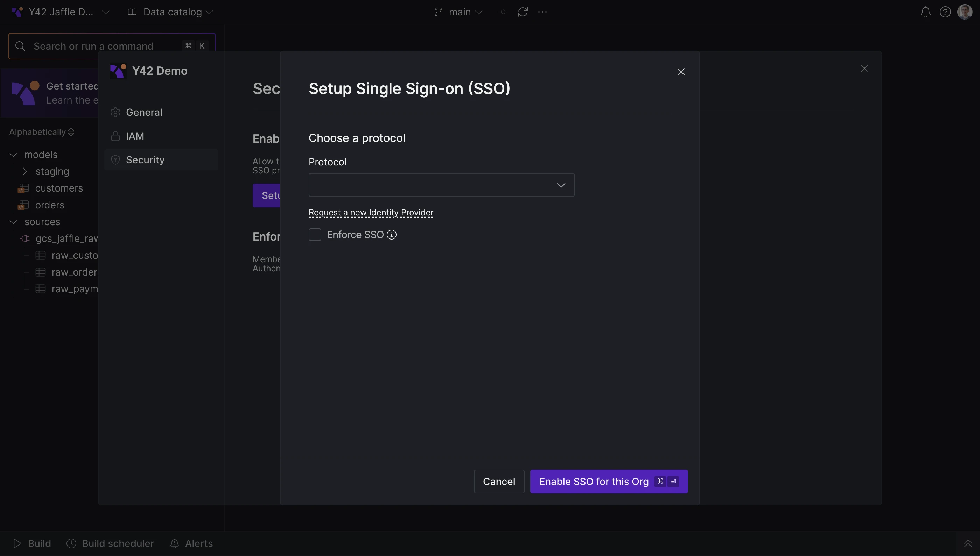The image size is (980, 556).
Task: Open the Build tab
Action: (x=32, y=543)
